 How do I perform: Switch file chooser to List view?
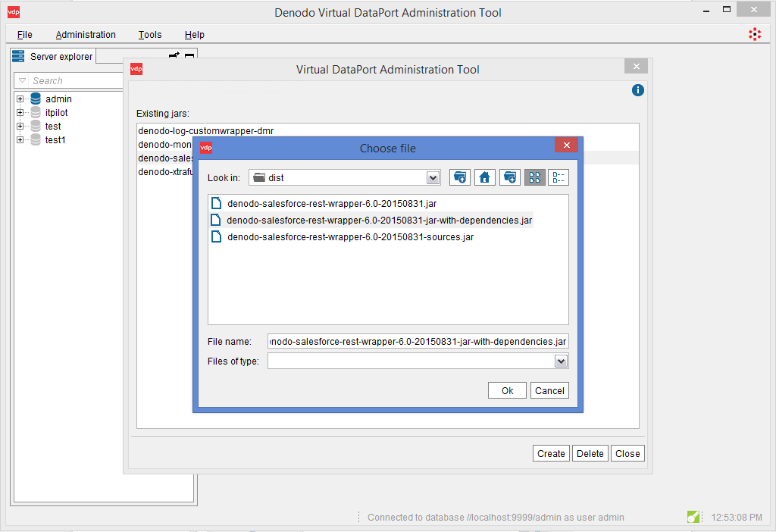535,177
